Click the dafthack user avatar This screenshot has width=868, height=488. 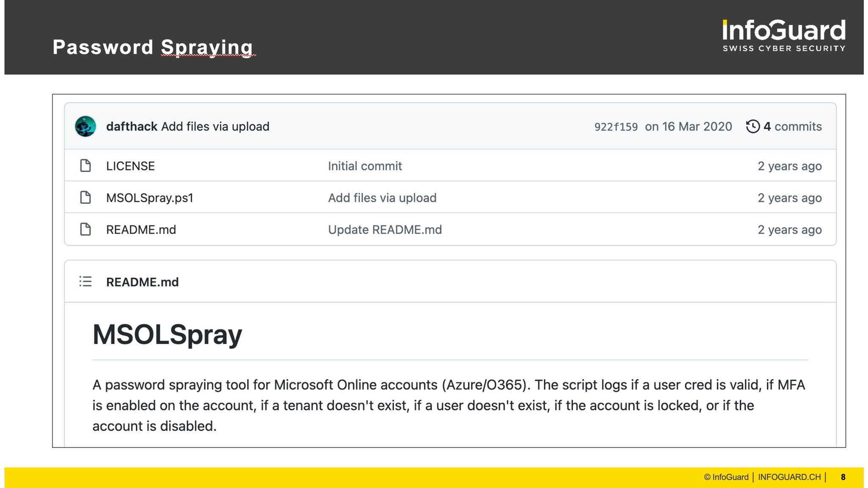point(85,126)
